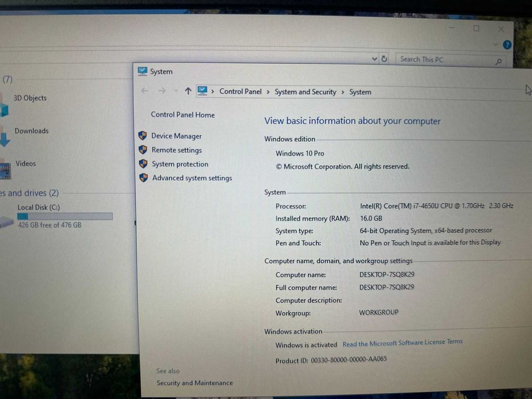Image resolution: width=532 pixels, height=399 pixels.
Task: Click the search magnifier icon in This PC
Action: (498, 62)
